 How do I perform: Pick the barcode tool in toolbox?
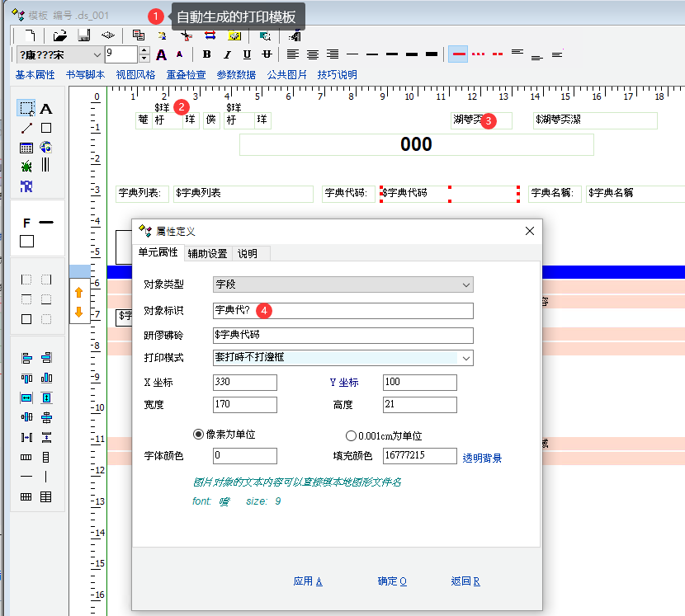[x=46, y=165]
